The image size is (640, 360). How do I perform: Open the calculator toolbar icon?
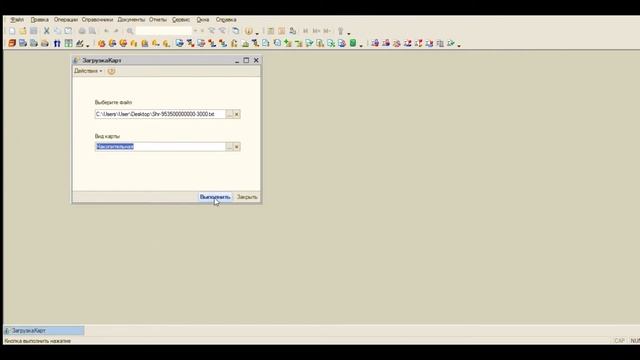coord(271,31)
